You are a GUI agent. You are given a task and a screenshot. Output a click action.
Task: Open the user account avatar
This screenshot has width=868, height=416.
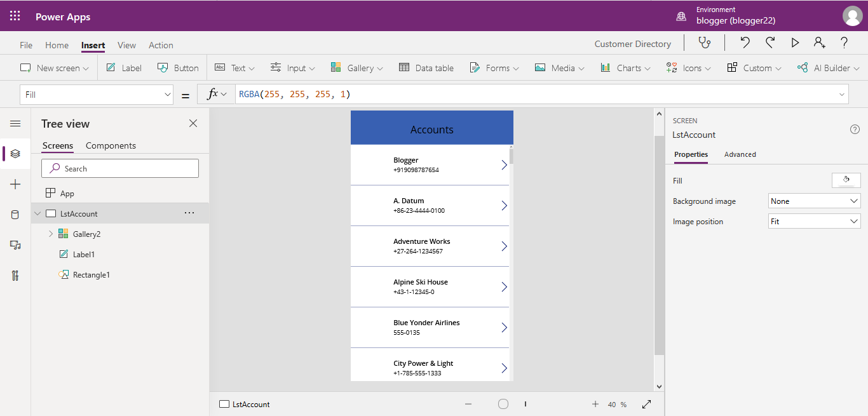852,16
